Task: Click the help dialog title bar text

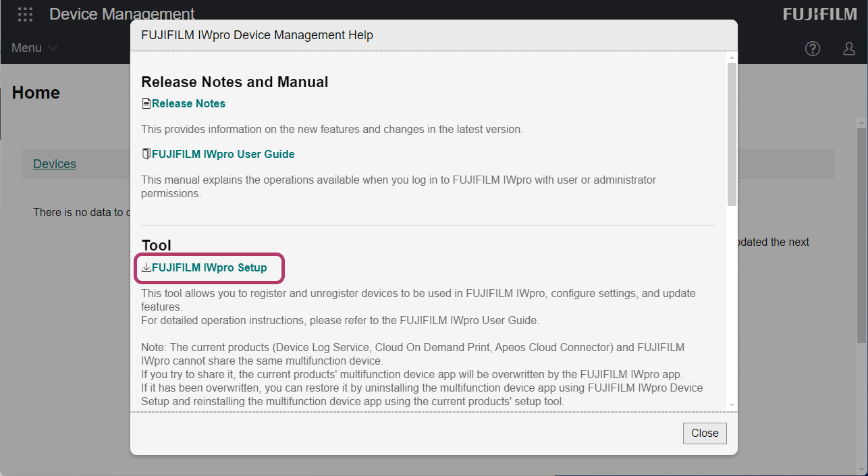Action: pyautogui.click(x=256, y=35)
